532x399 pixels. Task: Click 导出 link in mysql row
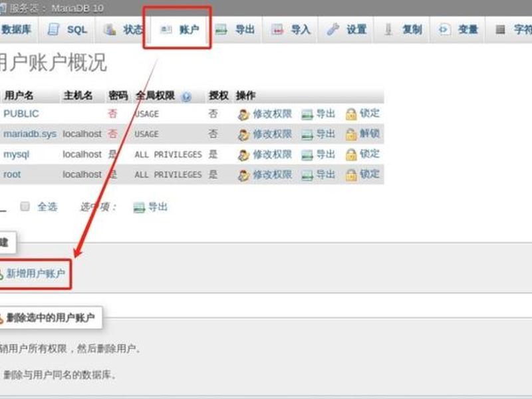[326, 154]
